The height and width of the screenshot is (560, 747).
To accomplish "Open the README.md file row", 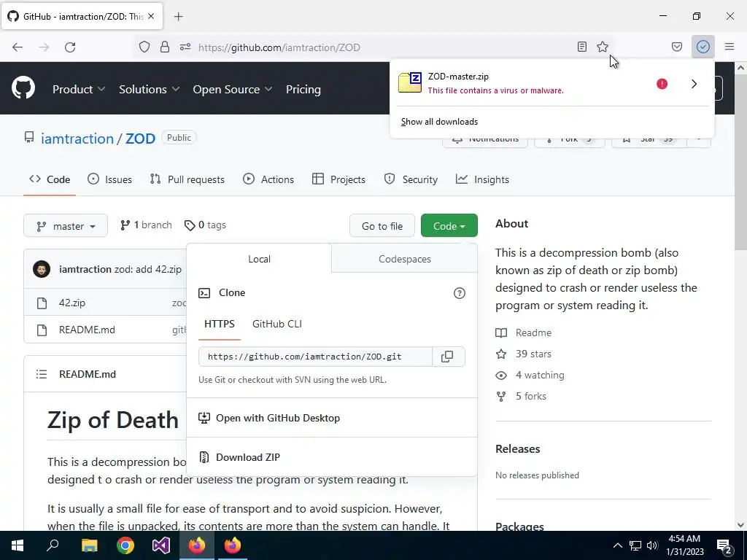I will pyautogui.click(x=88, y=330).
